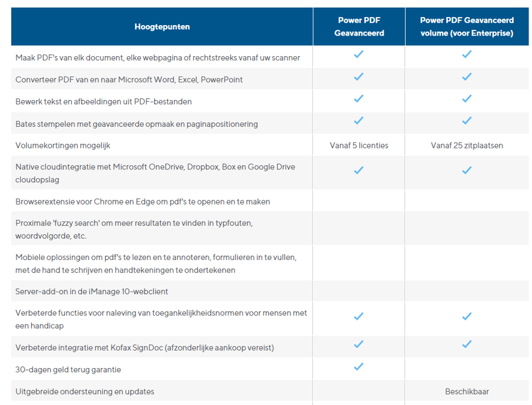The image size is (532, 405).
Task: Click the 'Vanaf 25 zitplaatsen' cell
Action: [467, 146]
